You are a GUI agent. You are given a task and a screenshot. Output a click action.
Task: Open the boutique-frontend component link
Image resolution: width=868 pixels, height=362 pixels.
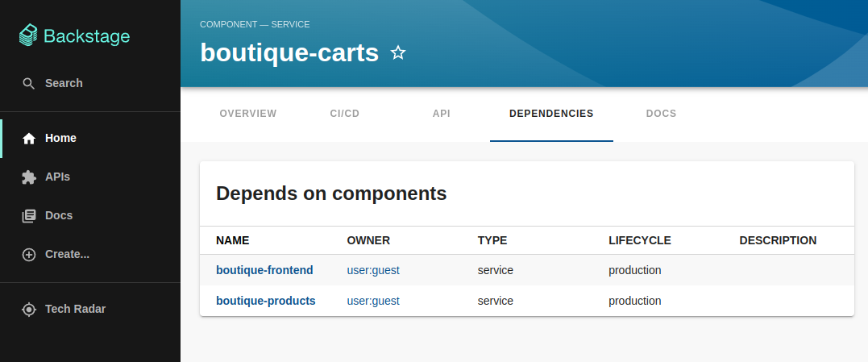264,270
